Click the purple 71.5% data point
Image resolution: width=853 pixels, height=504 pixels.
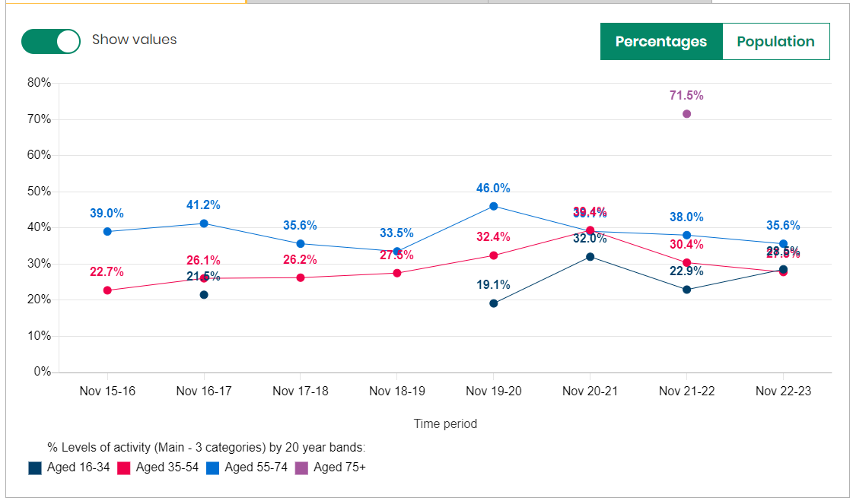click(x=686, y=114)
